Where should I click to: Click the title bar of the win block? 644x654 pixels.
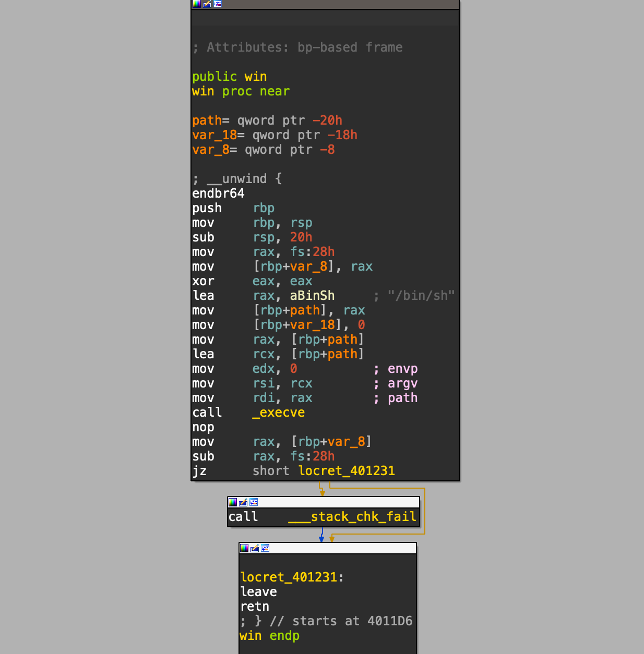pyautogui.click(x=325, y=4)
